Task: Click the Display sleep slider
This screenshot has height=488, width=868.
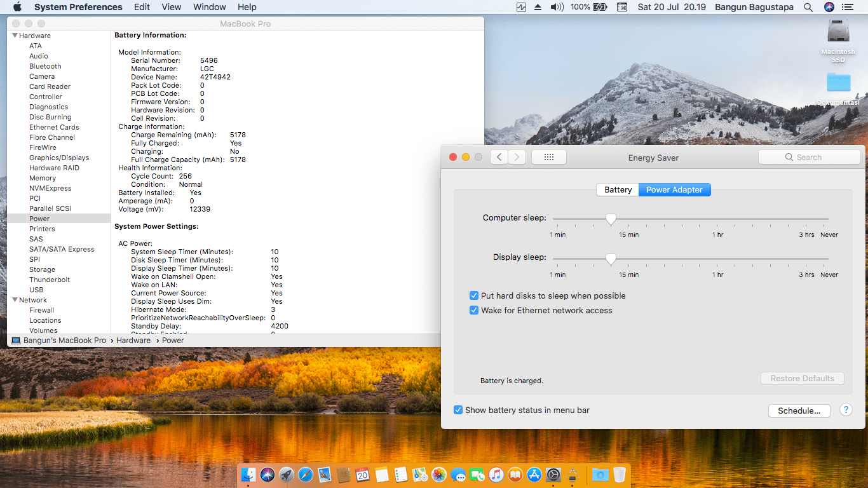Action: [691, 259]
